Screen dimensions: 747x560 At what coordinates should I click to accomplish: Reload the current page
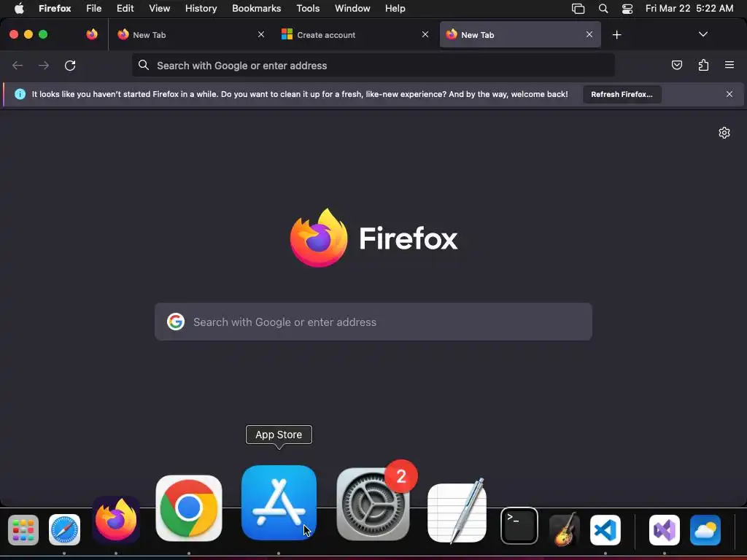[x=70, y=65]
